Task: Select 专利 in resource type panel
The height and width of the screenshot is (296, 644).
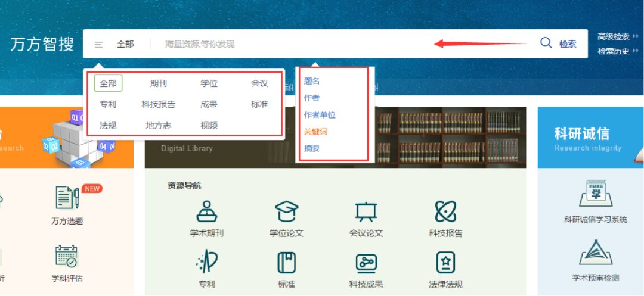Action: click(x=108, y=105)
